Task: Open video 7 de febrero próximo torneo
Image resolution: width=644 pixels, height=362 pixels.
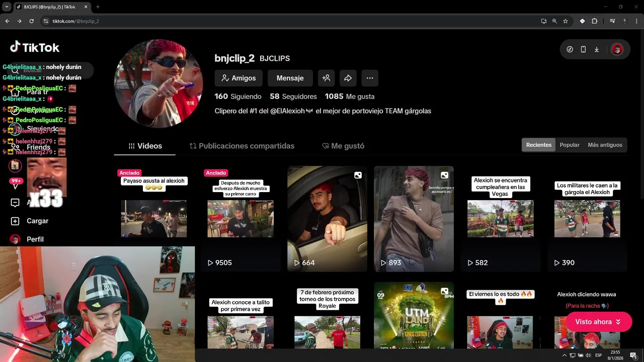Action: point(327,315)
